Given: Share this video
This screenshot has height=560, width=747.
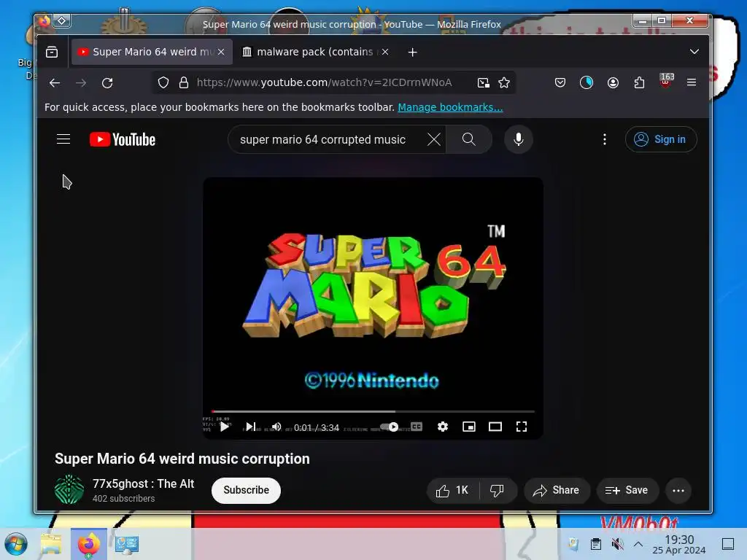Looking at the screenshot, I should pos(557,491).
